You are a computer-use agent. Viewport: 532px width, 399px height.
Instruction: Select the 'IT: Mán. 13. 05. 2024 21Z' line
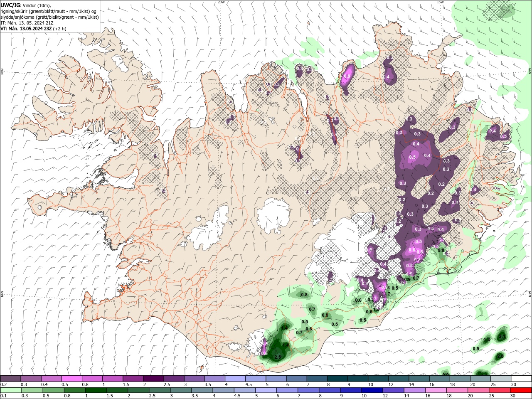tap(27, 23)
